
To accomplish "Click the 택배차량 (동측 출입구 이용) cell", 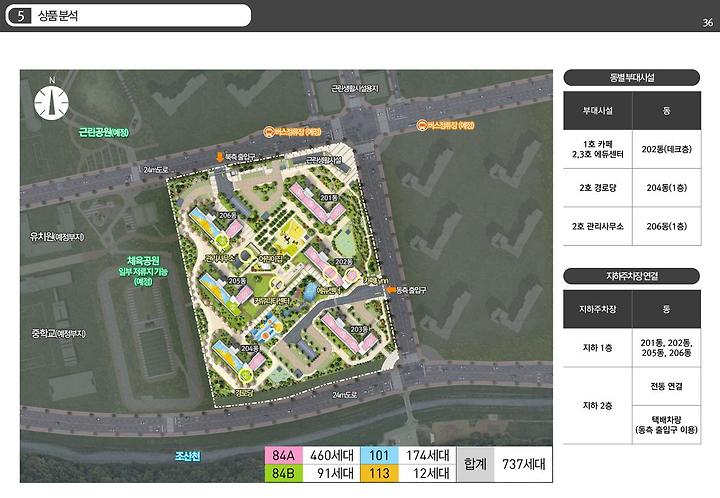I will pos(667,425).
